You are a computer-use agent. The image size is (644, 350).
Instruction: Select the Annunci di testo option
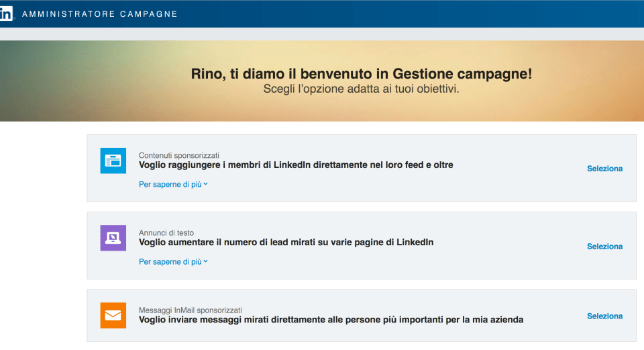[604, 247]
